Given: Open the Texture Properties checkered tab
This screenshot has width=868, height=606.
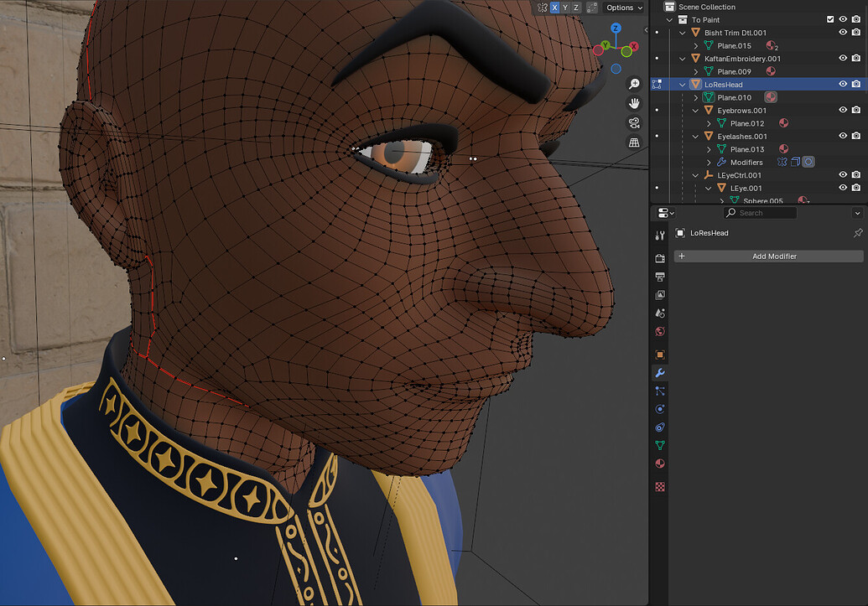Looking at the screenshot, I should [660, 486].
